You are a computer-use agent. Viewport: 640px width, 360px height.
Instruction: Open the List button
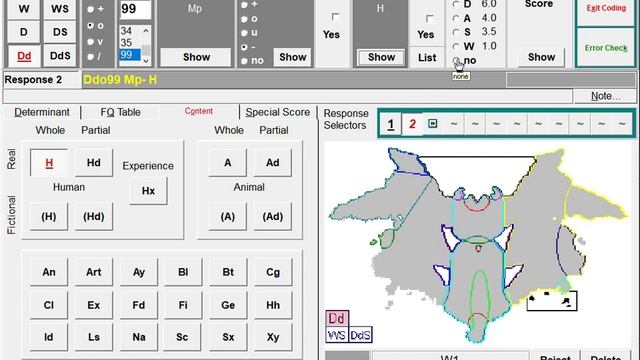(427, 58)
